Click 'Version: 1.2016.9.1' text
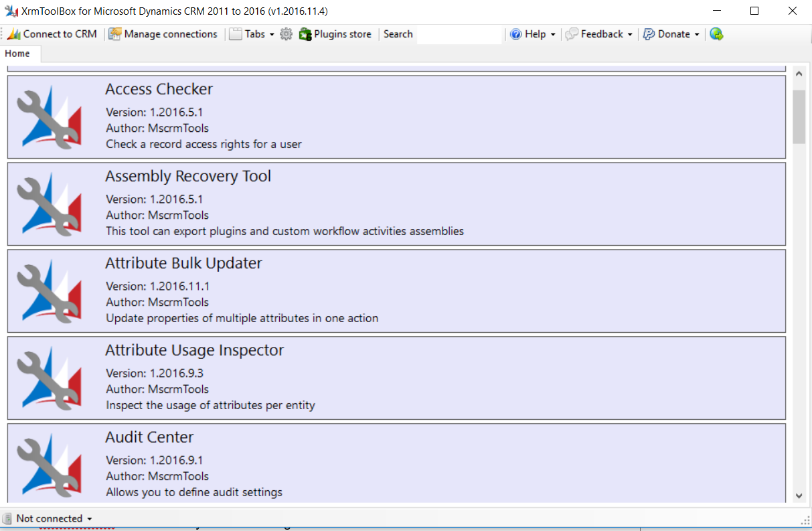 tap(155, 460)
